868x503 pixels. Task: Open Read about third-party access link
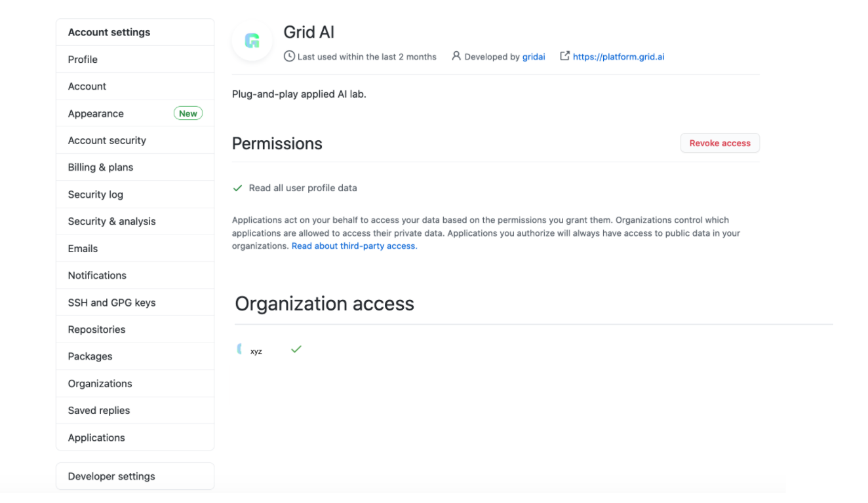(x=354, y=246)
